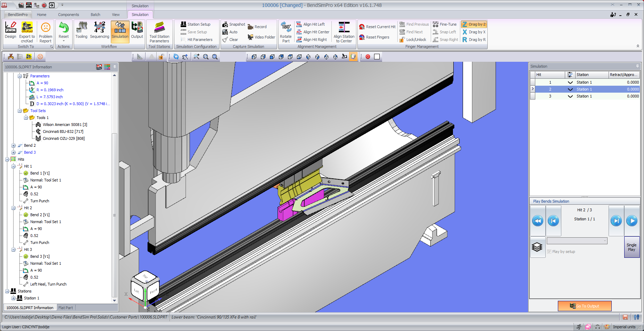Viewport: 644px width, 331px height.
Task: Collapse the Parameters tree node
Action: 20,76
